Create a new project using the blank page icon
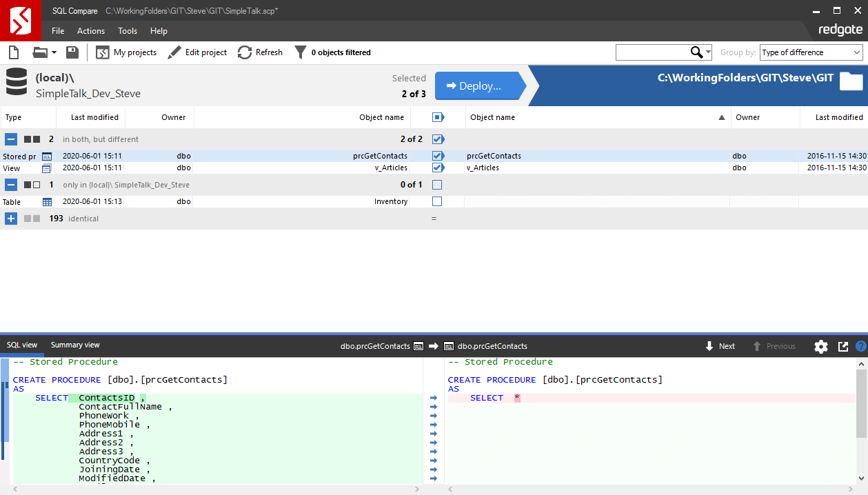 point(13,52)
